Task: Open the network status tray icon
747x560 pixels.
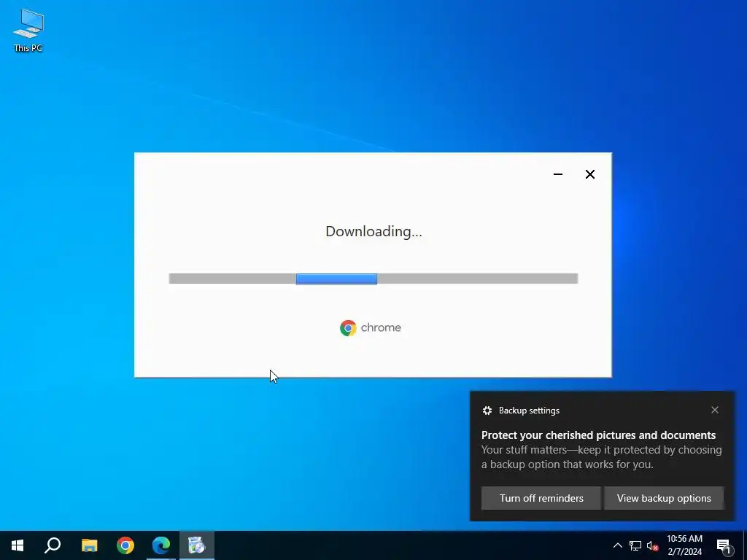Action: pyautogui.click(x=635, y=545)
